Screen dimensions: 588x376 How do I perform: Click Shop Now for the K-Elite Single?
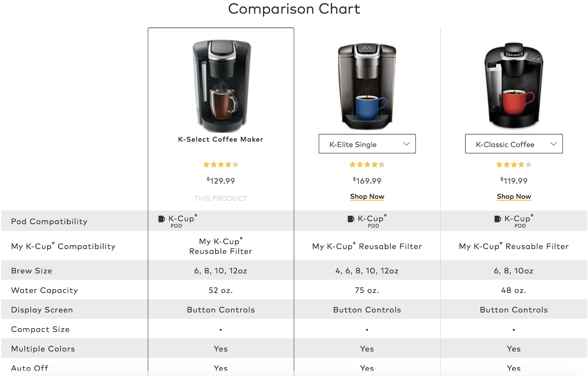pos(367,196)
